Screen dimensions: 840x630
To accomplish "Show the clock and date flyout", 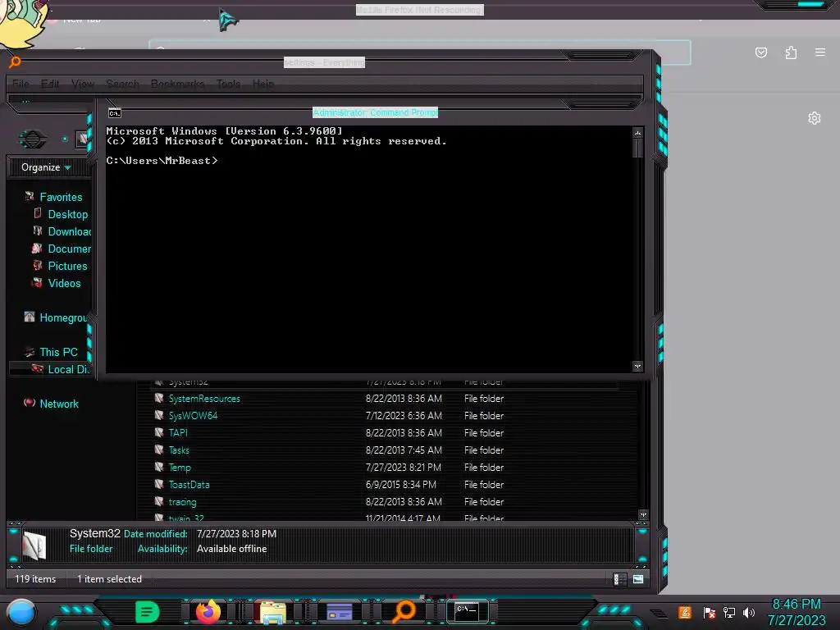I will 797,612.
